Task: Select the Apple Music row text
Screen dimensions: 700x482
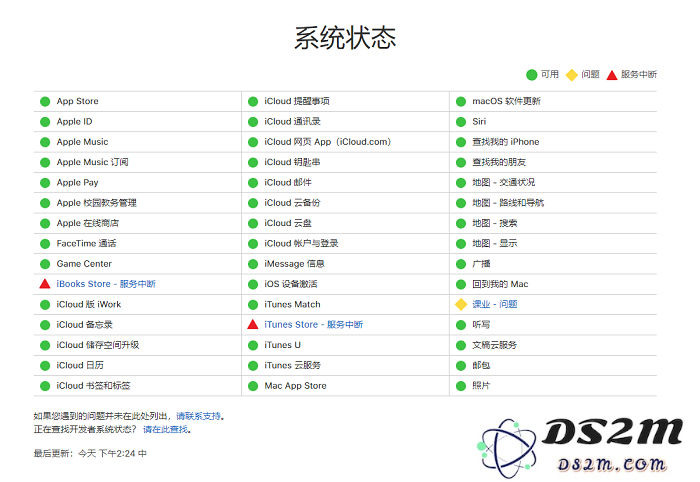Action: coord(82,142)
